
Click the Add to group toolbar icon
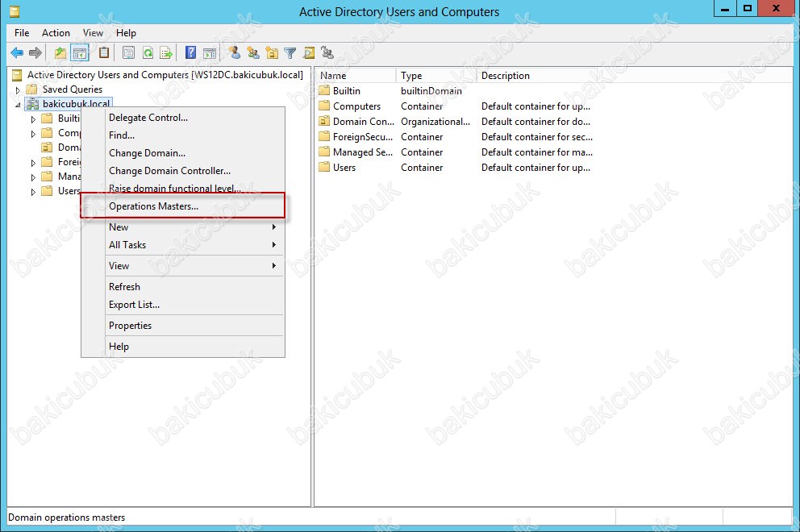[327, 52]
